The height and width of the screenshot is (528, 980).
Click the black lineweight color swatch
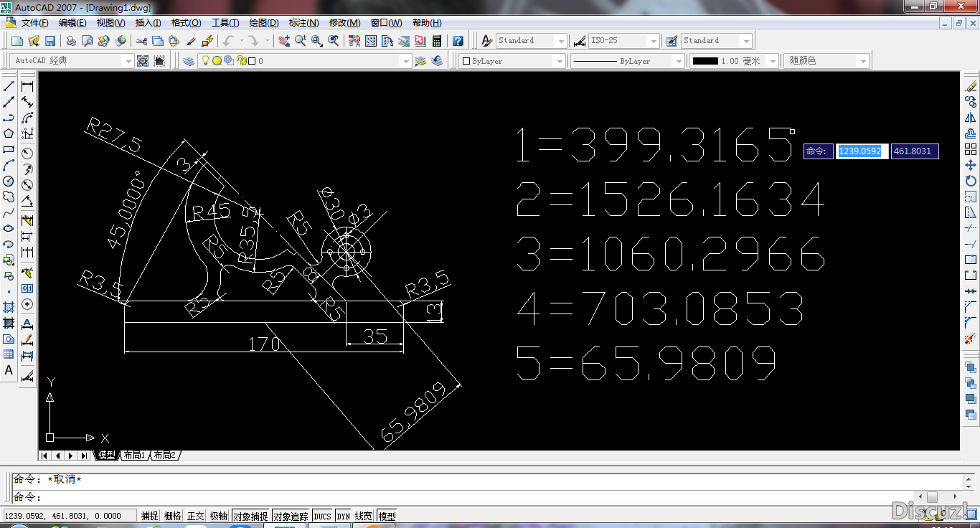pyautogui.click(x=705, y=61)
